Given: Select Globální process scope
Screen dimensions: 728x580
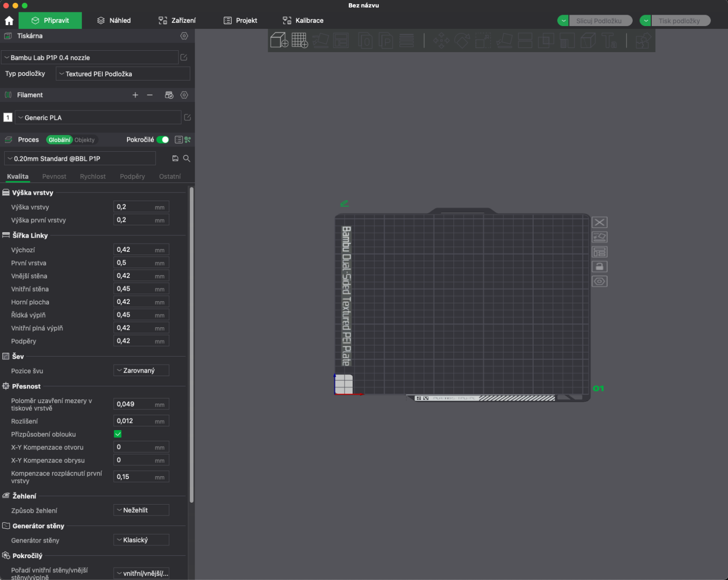Looking at the screenshot, I should tap(59, 140).
